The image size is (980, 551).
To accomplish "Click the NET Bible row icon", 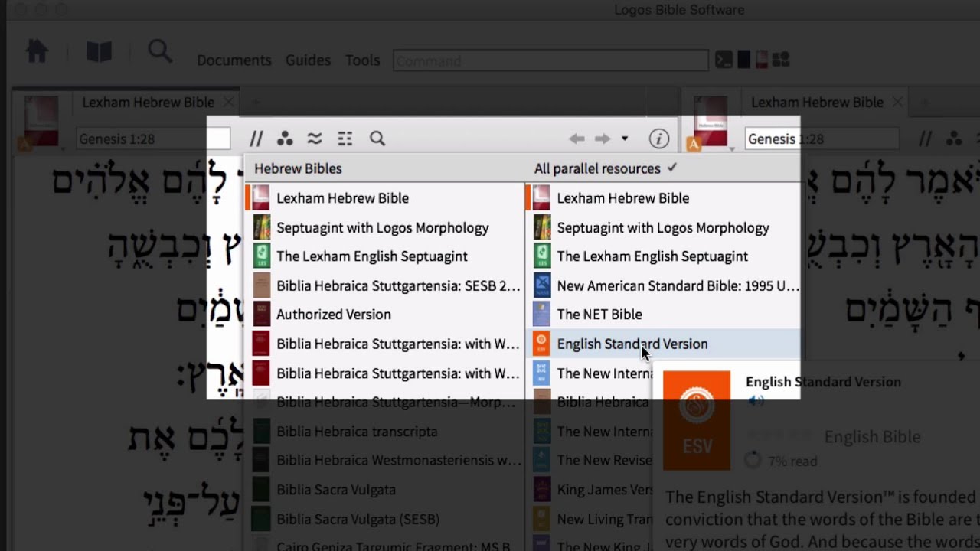I will click(541, 315).
